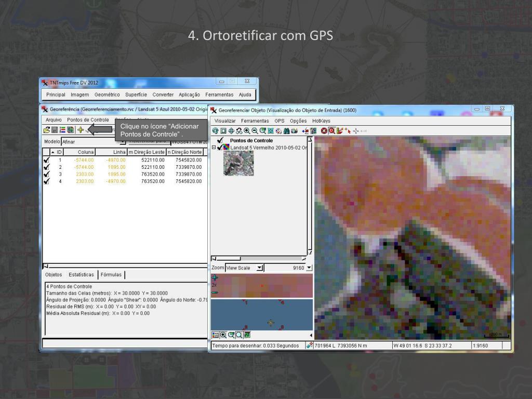532x399 pixels.
Task: Open the Geométrico menu in TNTmips
Action: click(x=107, y=95)
